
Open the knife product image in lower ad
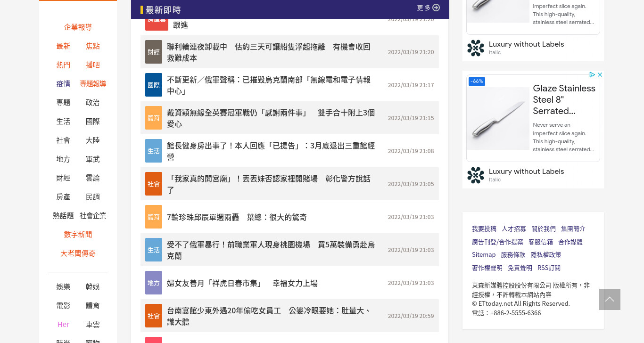pos(498,118)
